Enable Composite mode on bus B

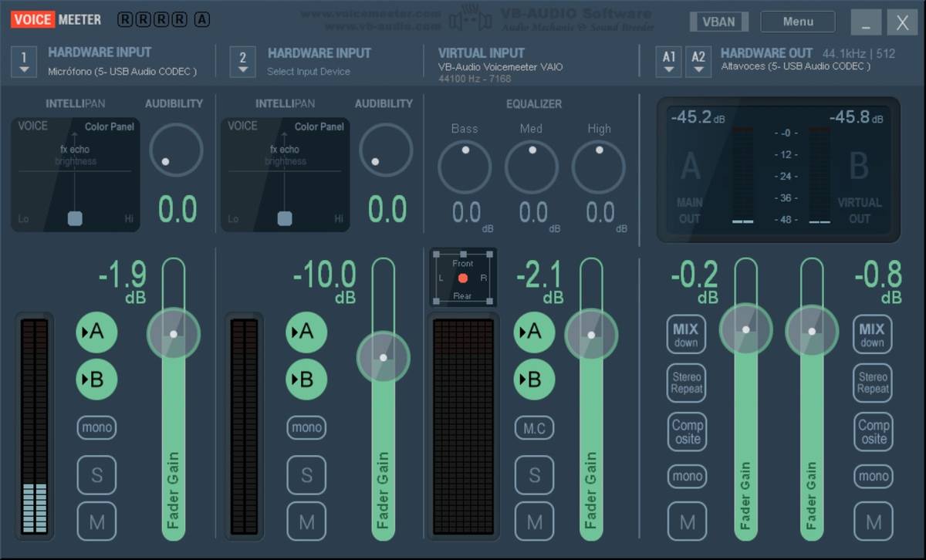click(x=874, y=432)
